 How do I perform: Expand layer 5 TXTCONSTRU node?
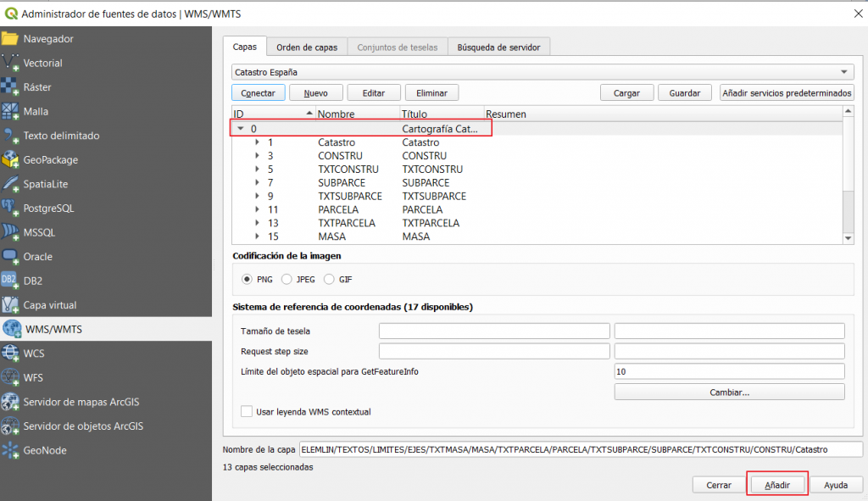[x=258, y=169]
